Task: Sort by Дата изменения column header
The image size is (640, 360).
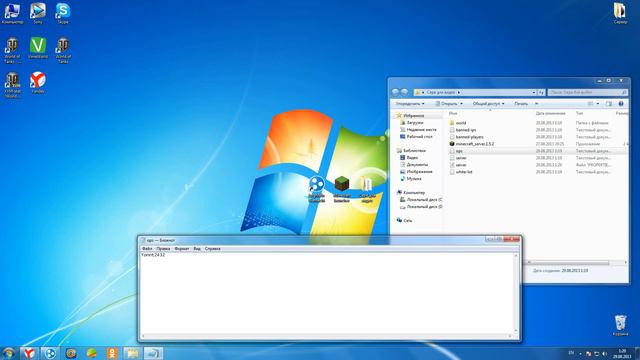Action: click(x=550, y=113)
